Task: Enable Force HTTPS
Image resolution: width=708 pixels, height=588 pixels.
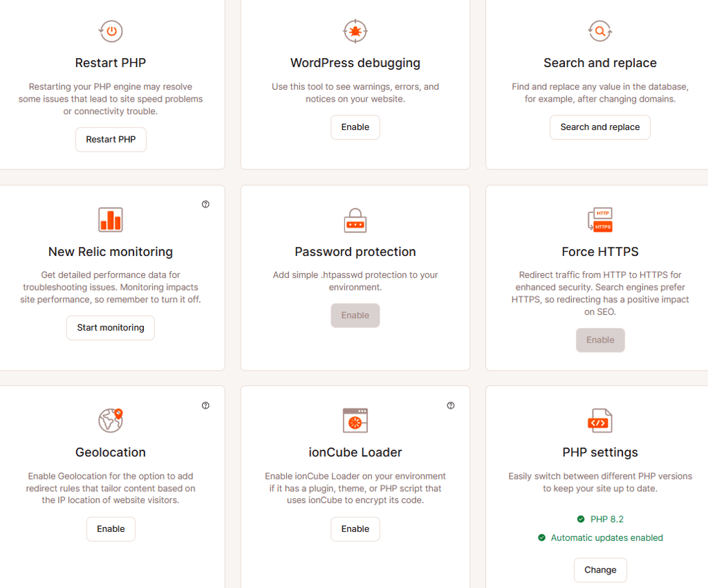Action: pos(600,340)
